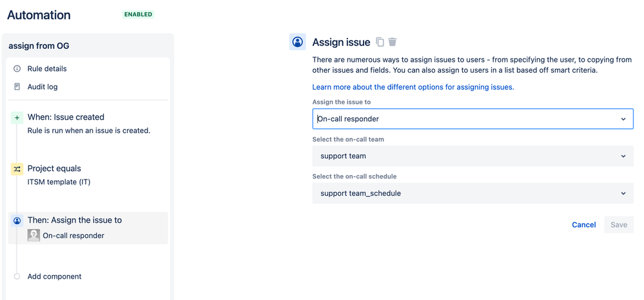Open the Audit log item
The height and width of the screenshot is (300, 644).
[43, 87]
